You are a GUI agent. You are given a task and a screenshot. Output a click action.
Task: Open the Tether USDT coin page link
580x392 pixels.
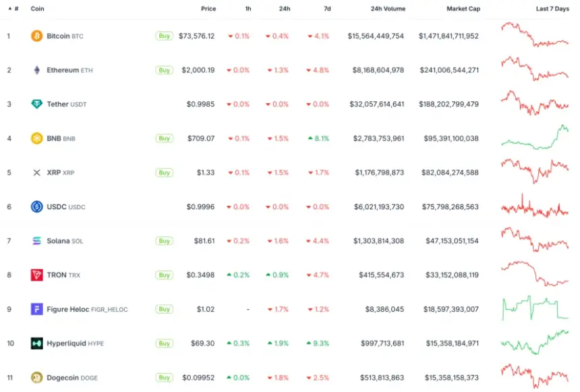[x=67, y=104]
